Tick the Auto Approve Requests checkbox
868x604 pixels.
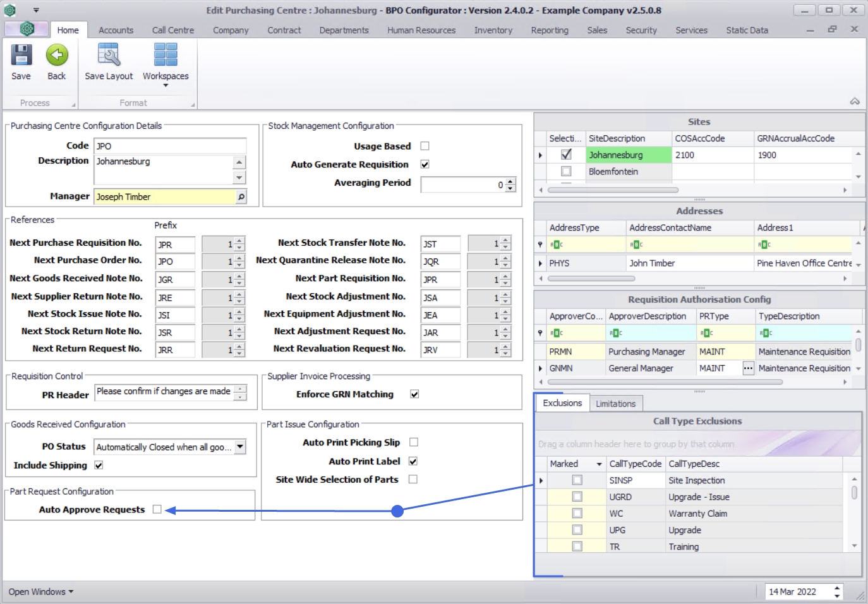(x=157, y=509)
